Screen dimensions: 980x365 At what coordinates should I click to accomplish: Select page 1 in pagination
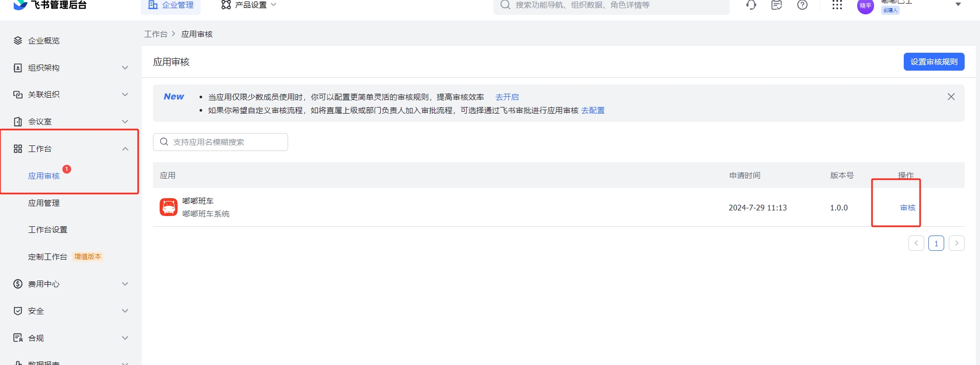pyautogui.click(x=936, y=243)
